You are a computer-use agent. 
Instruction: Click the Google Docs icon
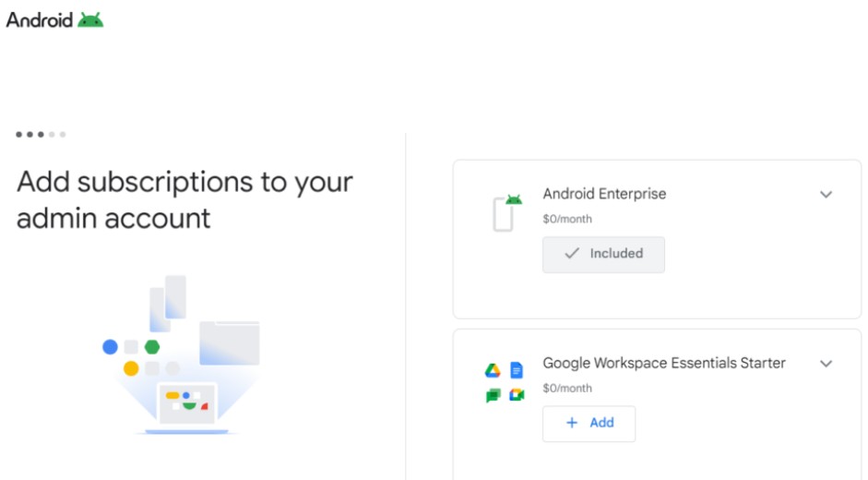517,370
